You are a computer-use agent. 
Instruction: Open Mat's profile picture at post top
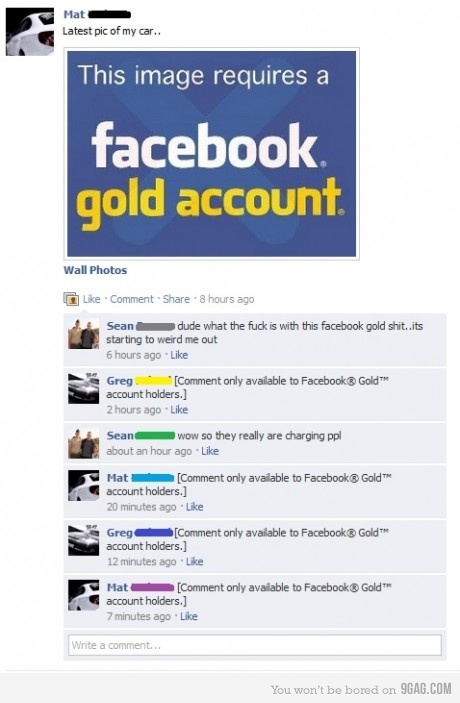(x=30, y=31)
